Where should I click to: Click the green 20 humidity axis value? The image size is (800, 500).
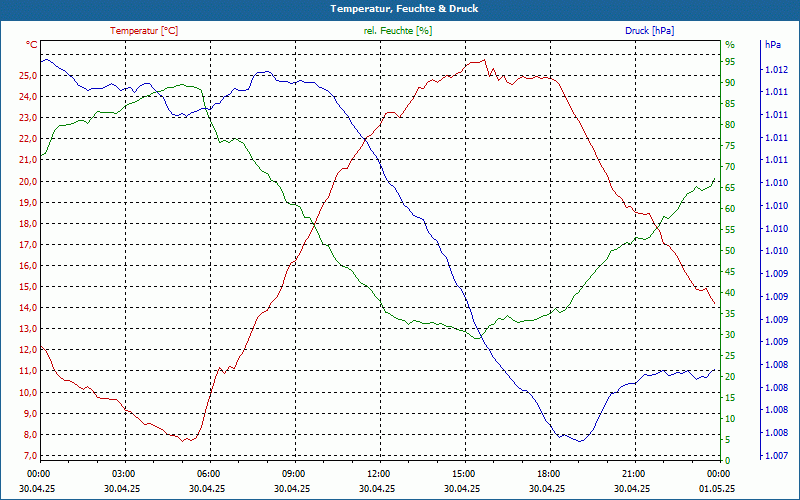coord(730,377)
